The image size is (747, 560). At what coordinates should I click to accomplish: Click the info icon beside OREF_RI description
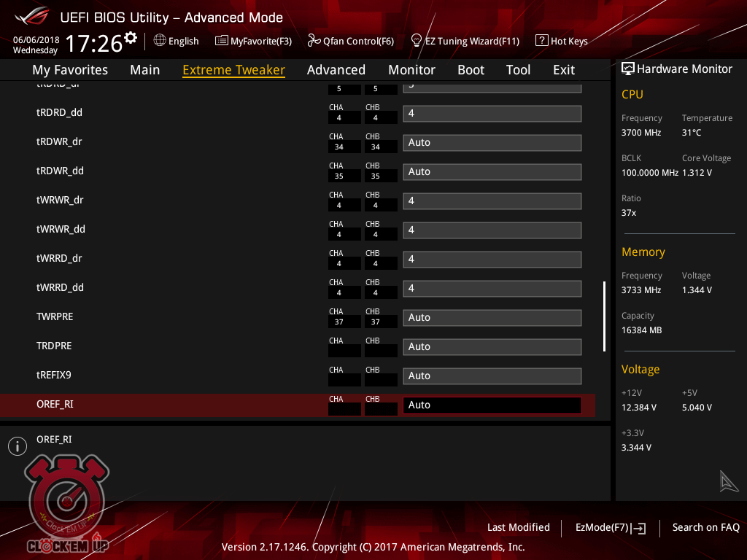[18, 446]
